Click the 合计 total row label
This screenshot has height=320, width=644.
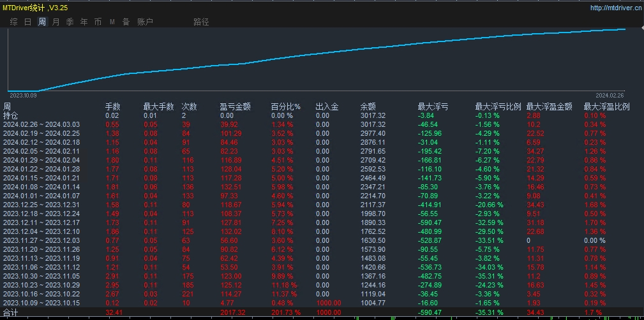tap(11, 312)
